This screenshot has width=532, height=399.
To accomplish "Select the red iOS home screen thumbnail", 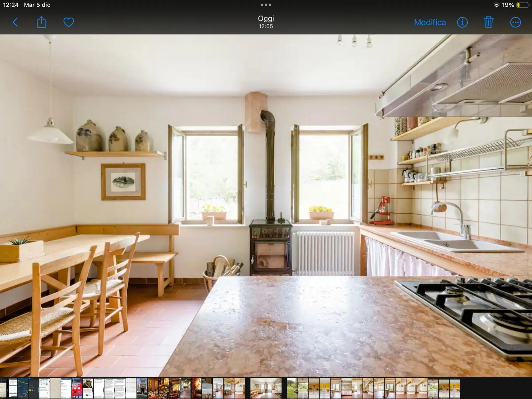I will pos(77,388).
